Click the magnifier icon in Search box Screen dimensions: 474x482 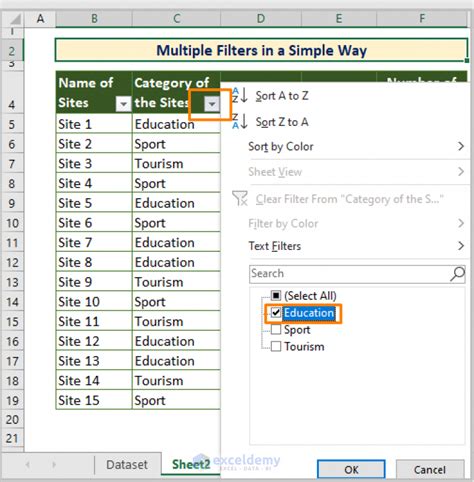click(457, 274)
